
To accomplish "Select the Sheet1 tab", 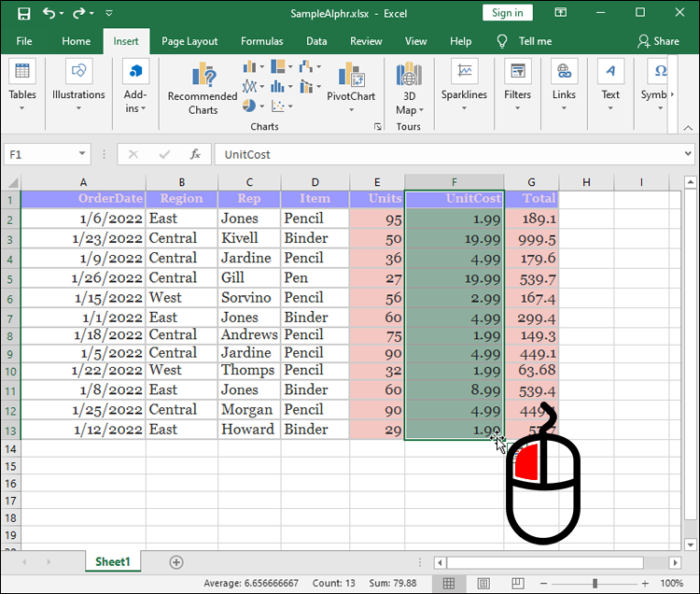I will 113,562.
